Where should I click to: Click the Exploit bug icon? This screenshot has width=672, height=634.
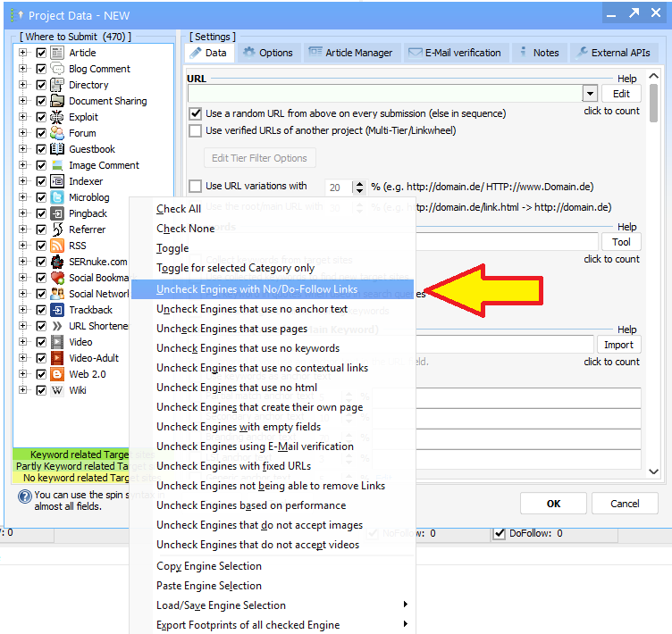click(57, 117)
